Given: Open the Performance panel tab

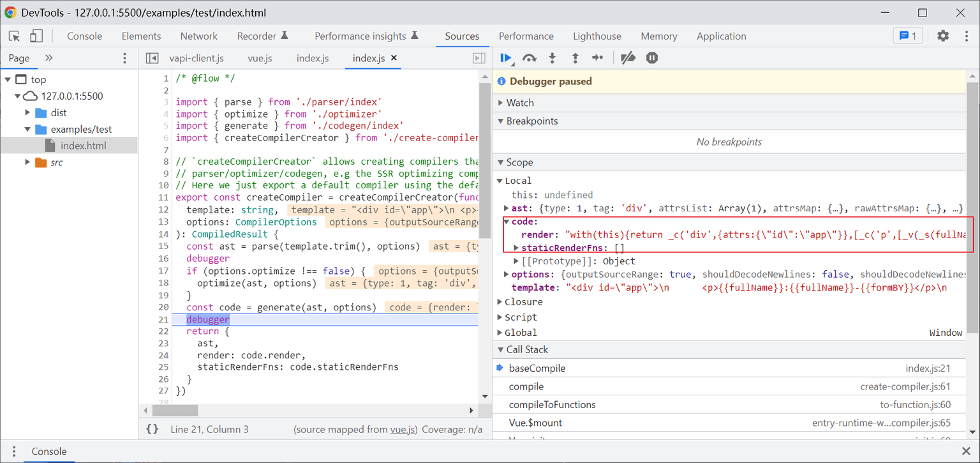Looking at the screenshot, I should pyautogui.click(x=526, y=36).
